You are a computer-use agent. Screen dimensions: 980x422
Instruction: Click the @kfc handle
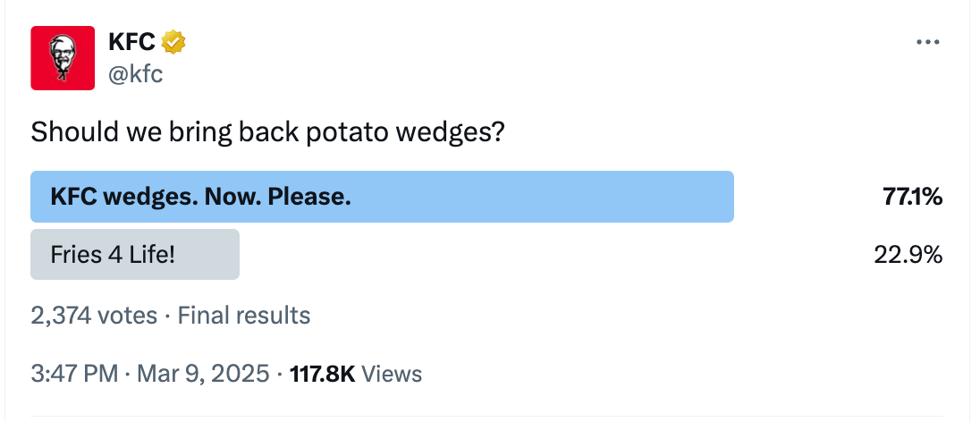click(135, 73)
